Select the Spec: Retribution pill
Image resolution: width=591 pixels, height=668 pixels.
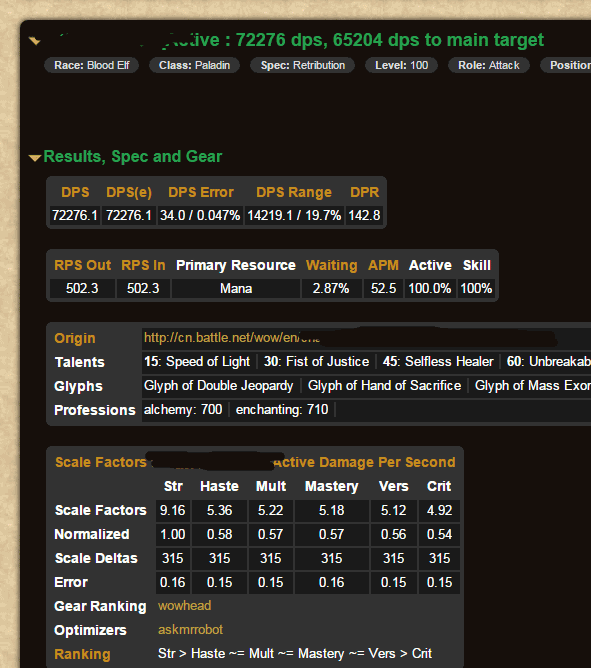coord(303,65)
